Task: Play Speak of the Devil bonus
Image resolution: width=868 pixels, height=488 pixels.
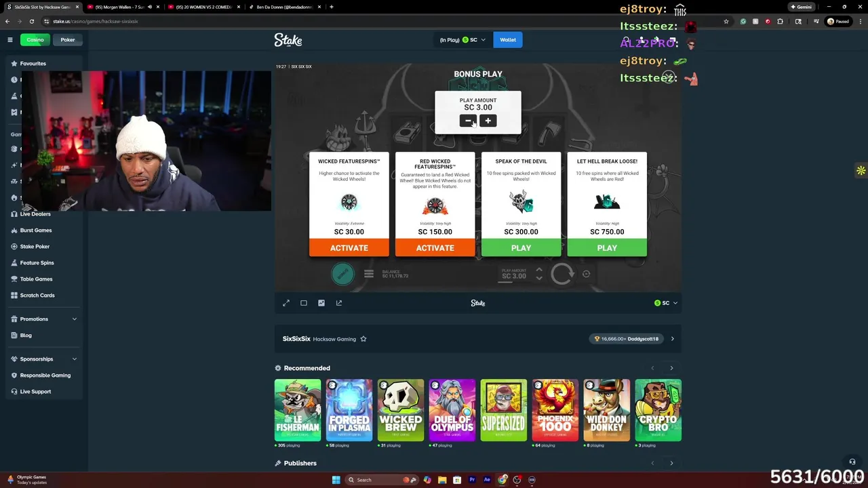Action: [521, 248]
